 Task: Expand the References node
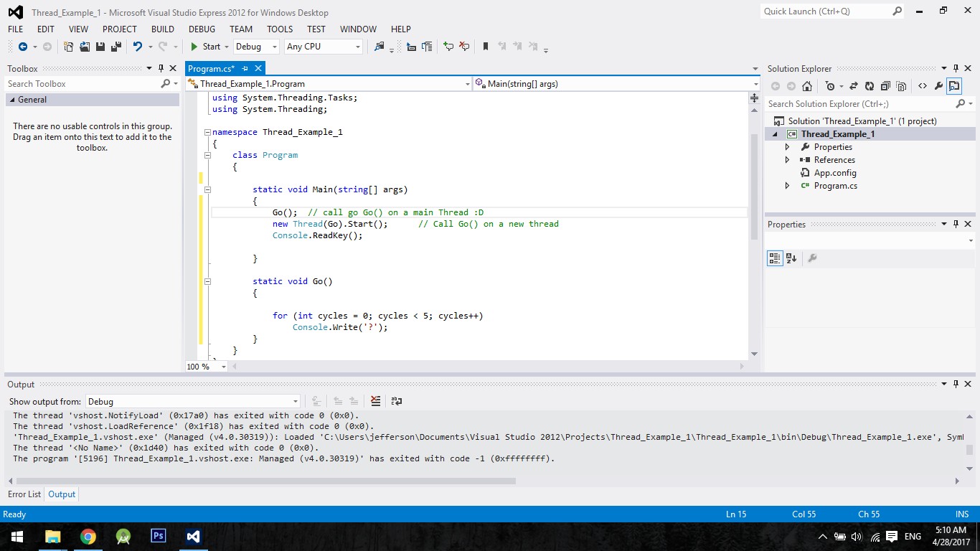pos(787,160)
